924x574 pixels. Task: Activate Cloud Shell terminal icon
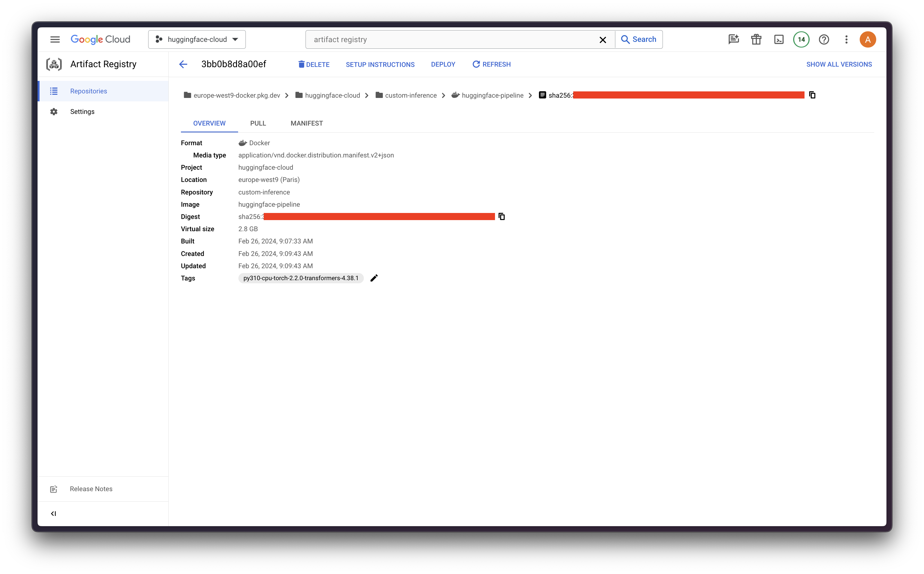[779, 40]
